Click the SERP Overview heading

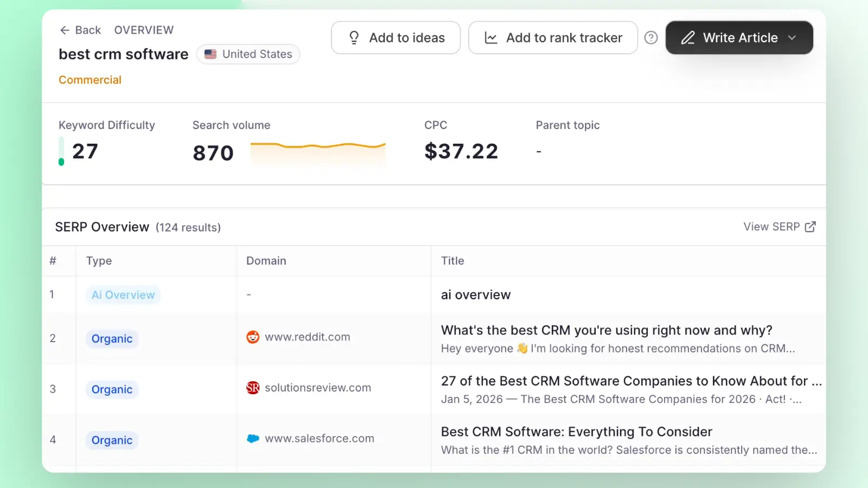point(102,227)
